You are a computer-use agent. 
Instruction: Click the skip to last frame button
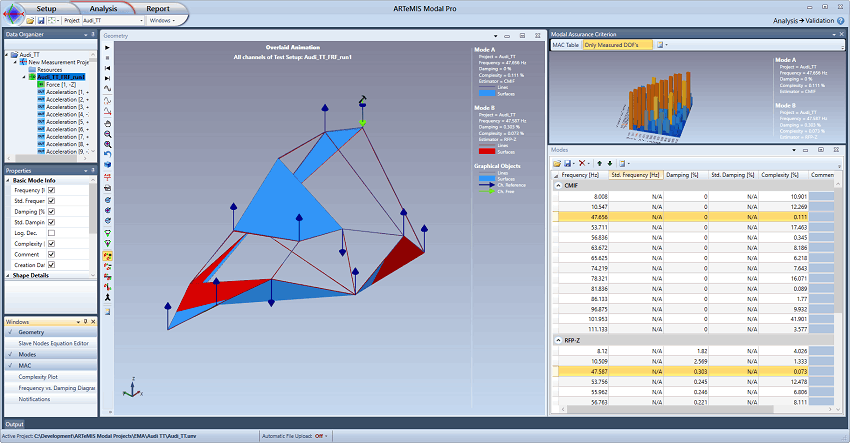[107, 78]
